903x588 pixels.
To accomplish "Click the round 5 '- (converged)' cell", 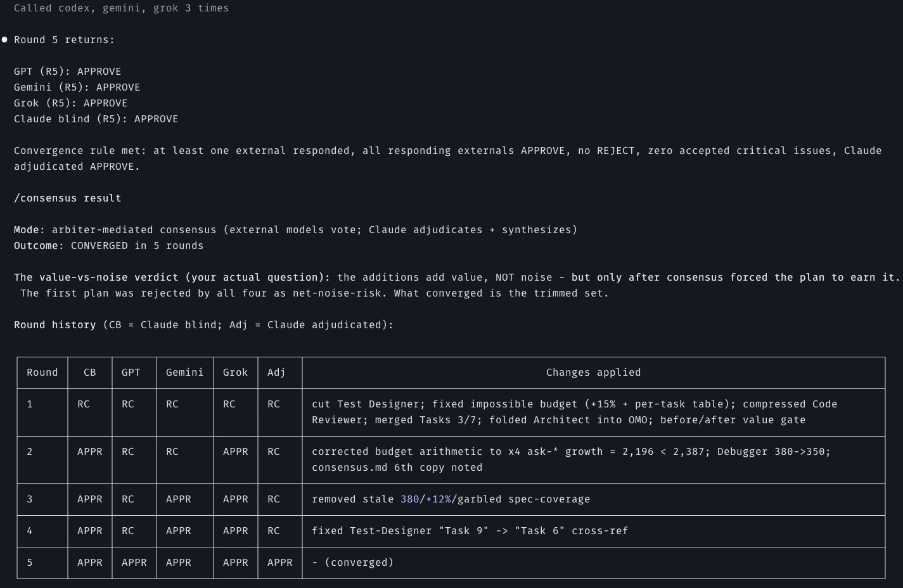I will [352, 563].
